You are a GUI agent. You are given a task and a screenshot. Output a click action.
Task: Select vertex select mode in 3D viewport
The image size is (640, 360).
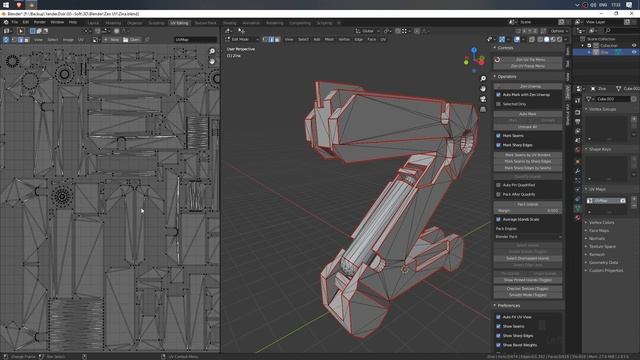pos(265,39)
